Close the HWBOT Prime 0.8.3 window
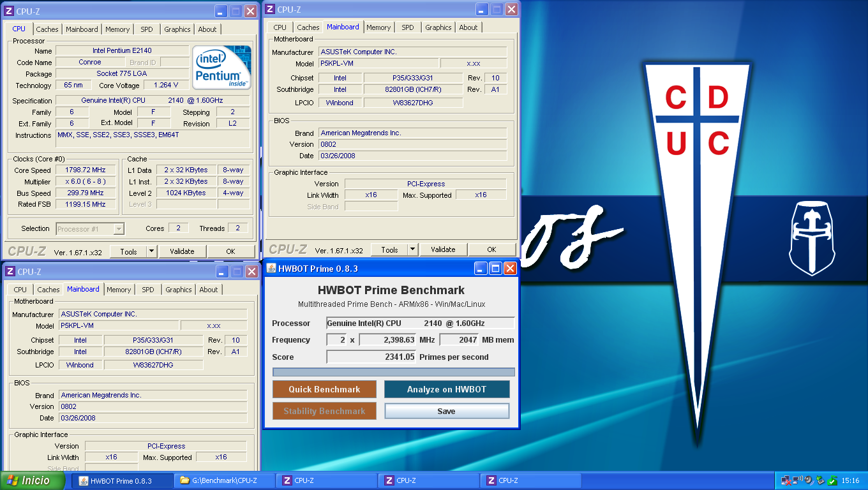This screenshot has height=490, width=868. click(x=510, y=269)
